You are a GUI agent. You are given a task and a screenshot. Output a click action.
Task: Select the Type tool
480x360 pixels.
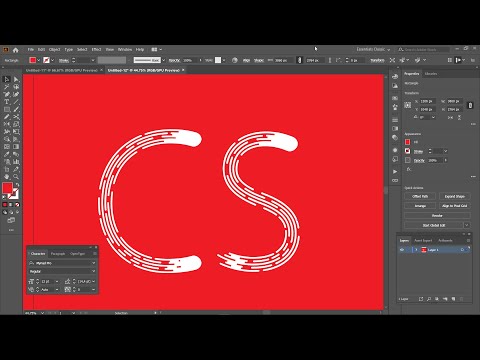point(7,102)
